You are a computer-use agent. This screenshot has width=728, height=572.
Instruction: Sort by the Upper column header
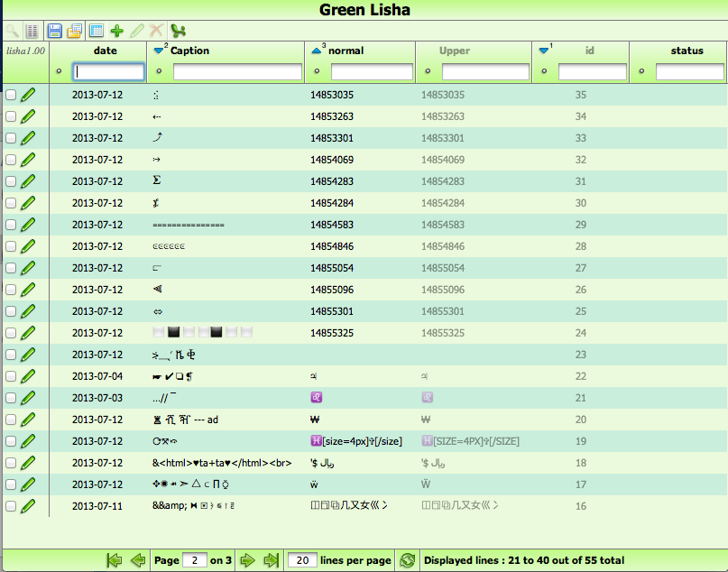pyautogui.click(x=455, y=51)
